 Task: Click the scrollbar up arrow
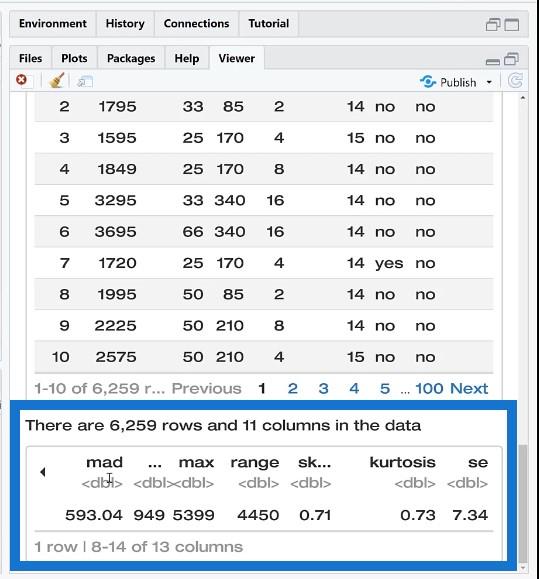(x=523, y=98)
